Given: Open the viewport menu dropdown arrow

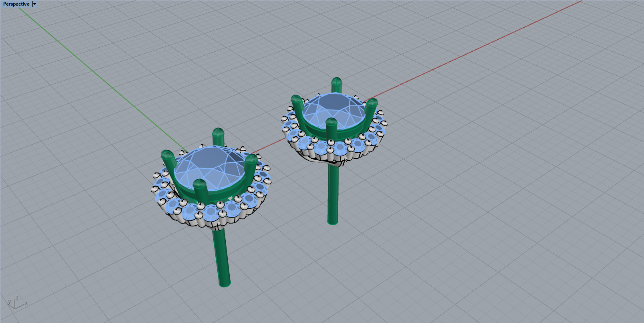Looking at the screenshot, I should (x=35, y=4).
